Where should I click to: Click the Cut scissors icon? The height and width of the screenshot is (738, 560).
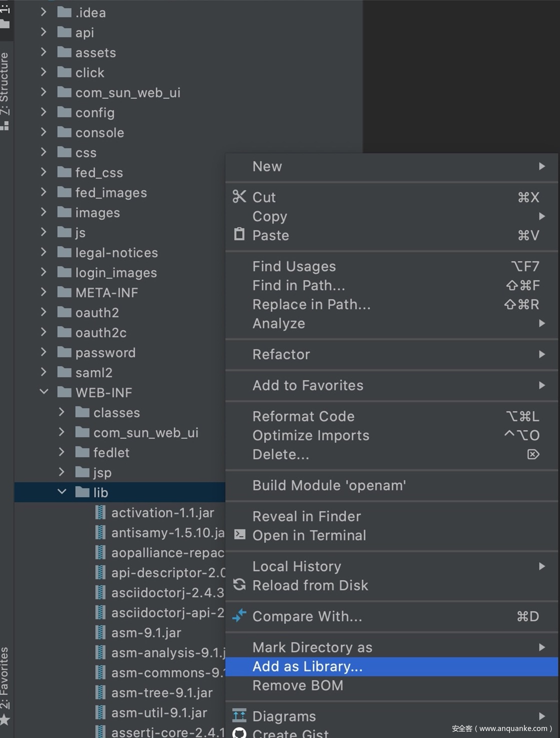coord(239,197)
